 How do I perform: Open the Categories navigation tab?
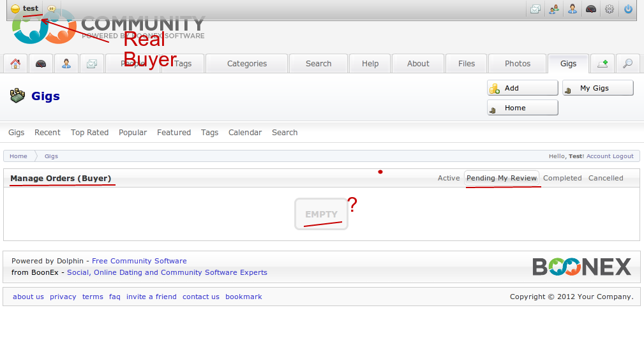click(247, 64)
